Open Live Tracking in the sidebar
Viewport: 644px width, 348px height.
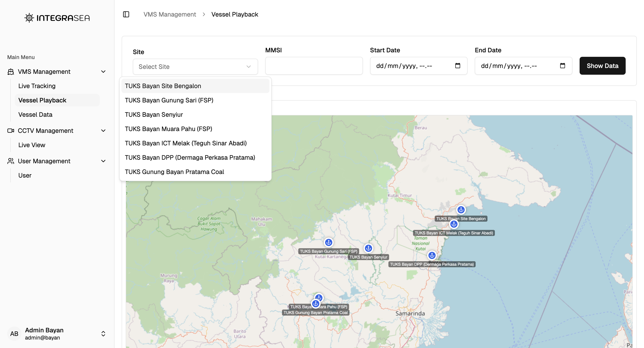(x=37, y=86)
